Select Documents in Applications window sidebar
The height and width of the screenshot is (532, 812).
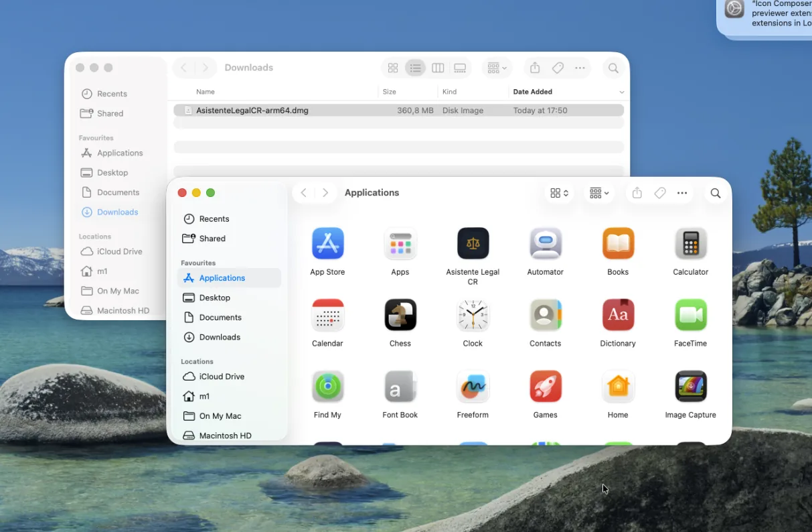(229, 318)
